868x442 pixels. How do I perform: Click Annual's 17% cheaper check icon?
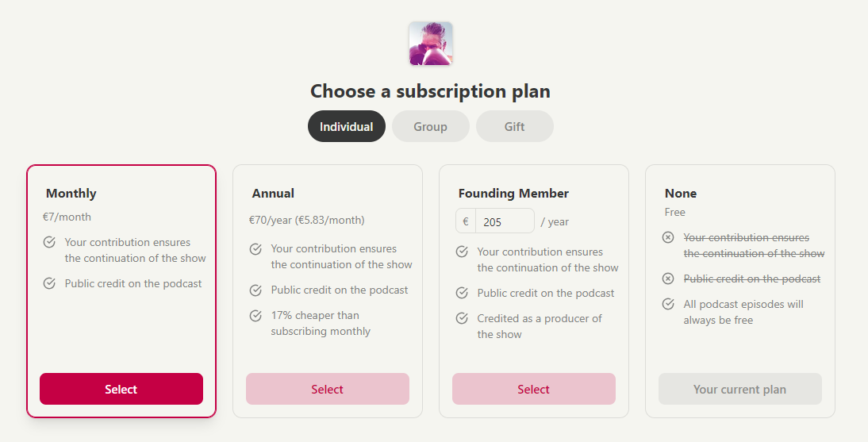point(255,316)
